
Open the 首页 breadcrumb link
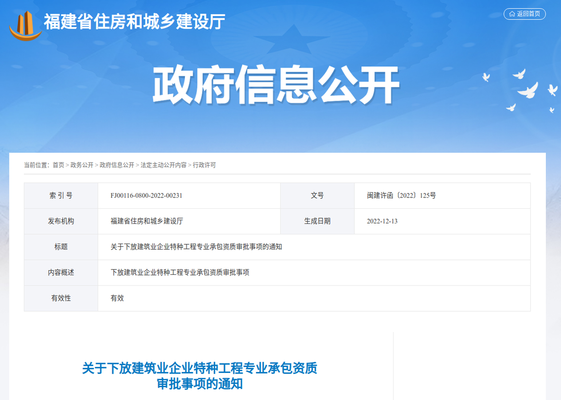coord(58,165)
